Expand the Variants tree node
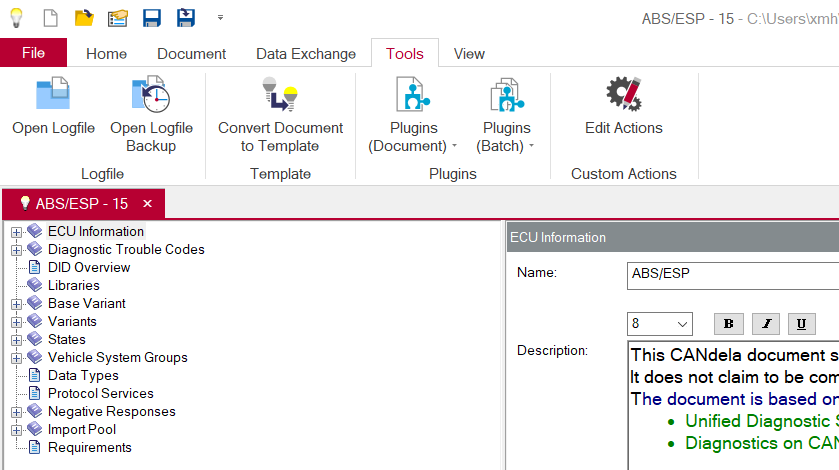 point(17,322)
